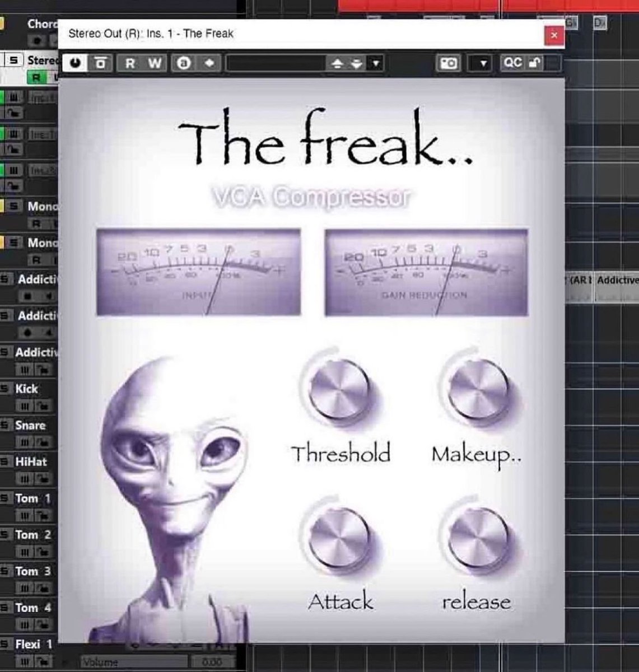Click lane icon on HiHat track
Viewport: 639px width, 672px height.
(24, 479)
